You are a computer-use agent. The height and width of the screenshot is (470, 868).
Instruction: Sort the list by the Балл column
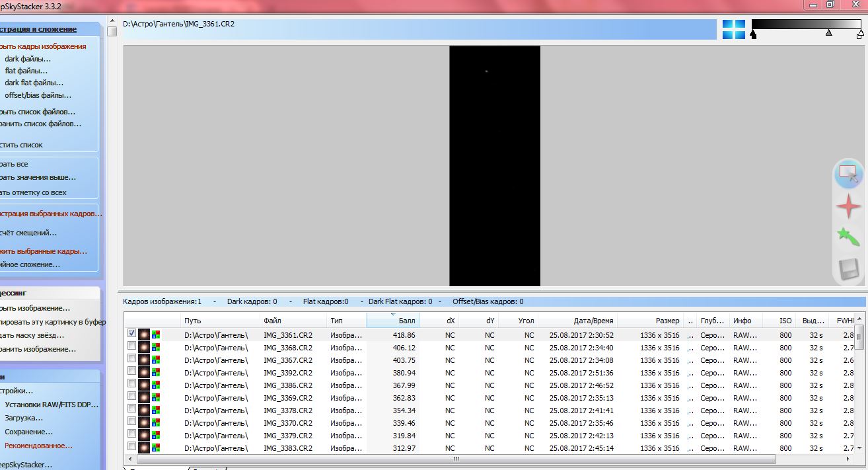pyautogui.click(x=392, y=321)
